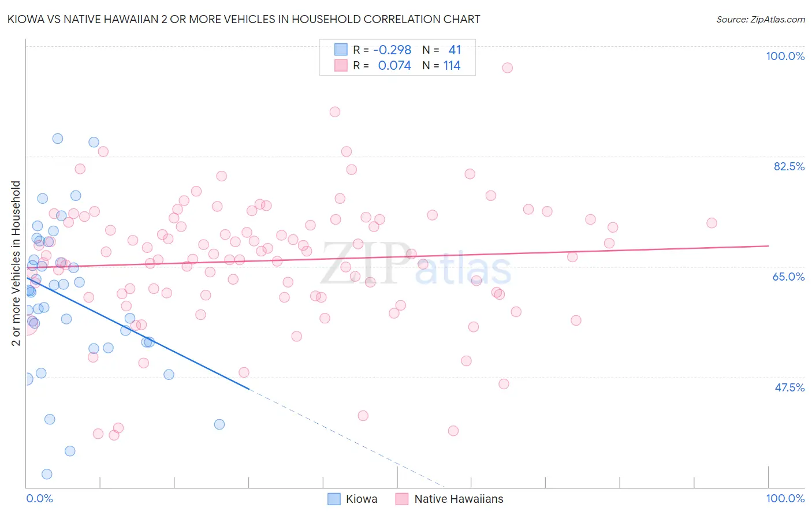Image resolution: width=812 pixels, height=515 pixels.
Task: Click the 100.0% y-axis label
Action: click(785, 56)
